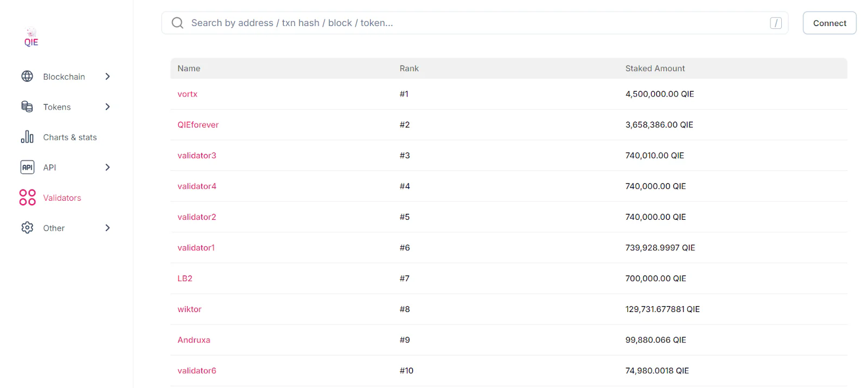Click the Tokens coins icon

pyautogui.click(x=27, y=107)
